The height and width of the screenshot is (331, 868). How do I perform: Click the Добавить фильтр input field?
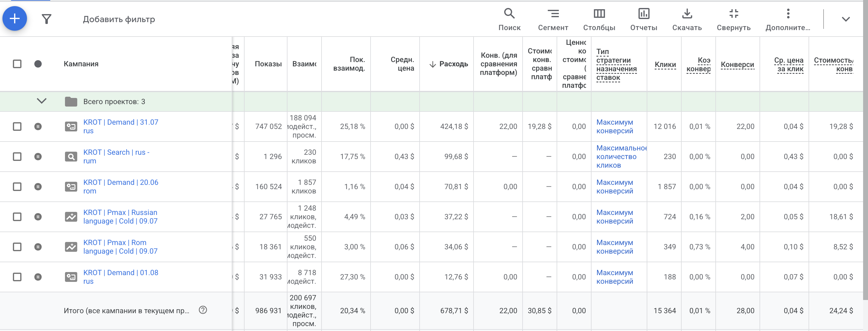point(119,19)
